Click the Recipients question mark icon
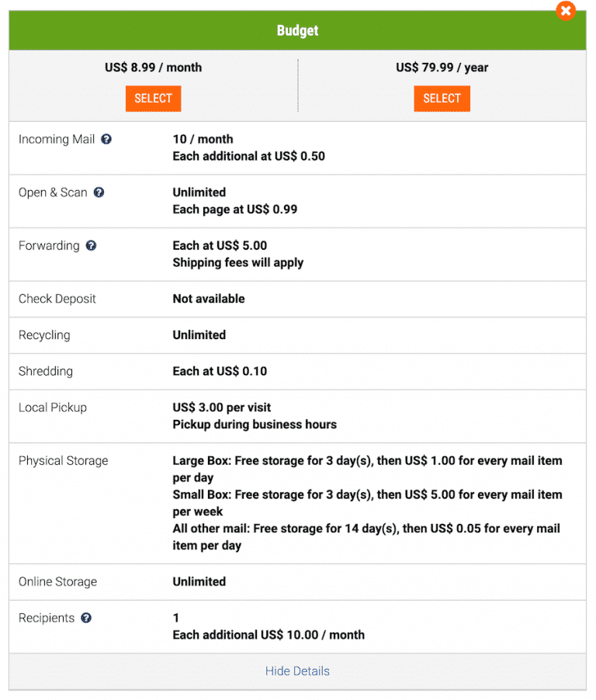 coord(86,619)
